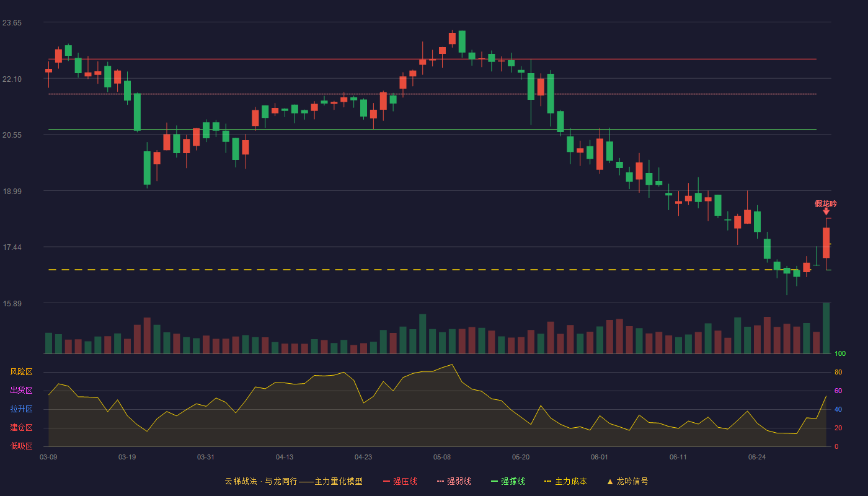Click the 假龙吟 signal label
Image resolution: width=868 pixels, height=496 pixels.
tap(826, 203)
